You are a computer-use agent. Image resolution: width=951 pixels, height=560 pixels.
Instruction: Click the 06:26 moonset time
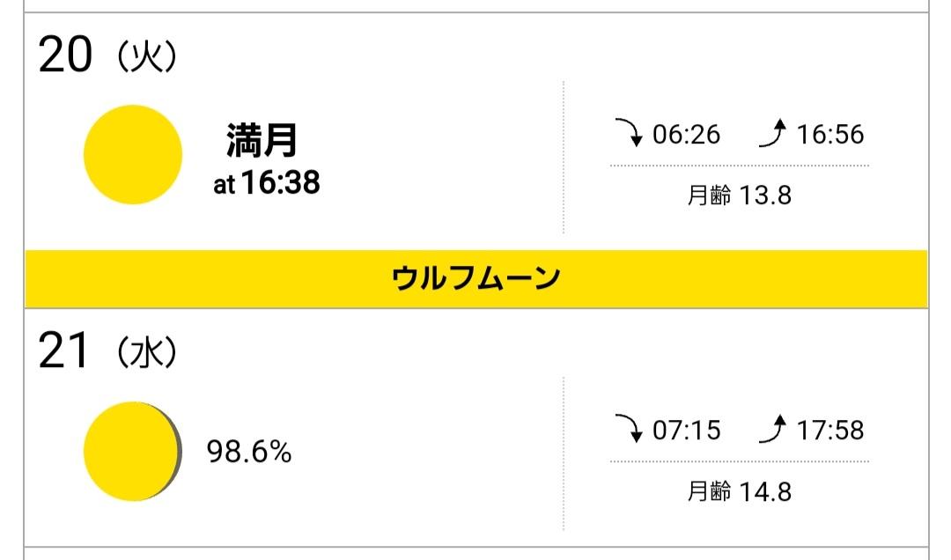coord(687,135)
